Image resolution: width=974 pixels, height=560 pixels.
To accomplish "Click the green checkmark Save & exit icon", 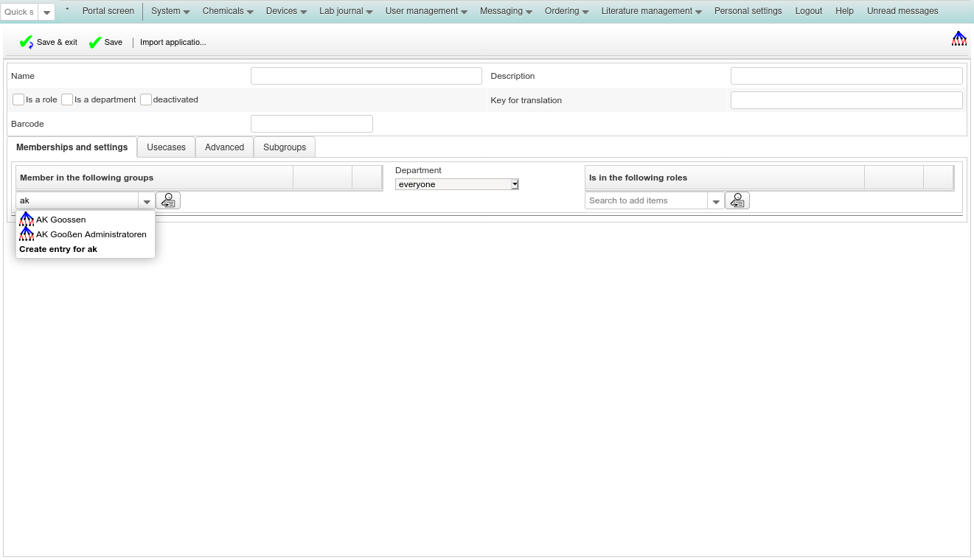I will (26, 43).
